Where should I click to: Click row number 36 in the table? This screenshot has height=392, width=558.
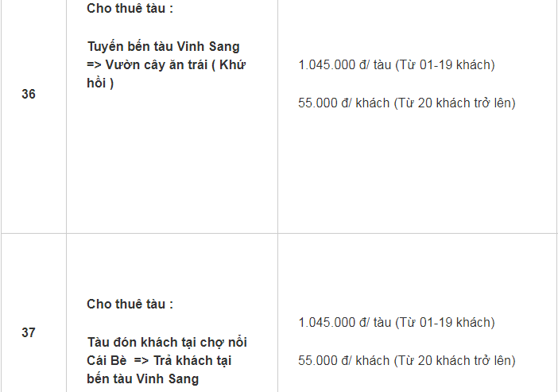pyautogui.click(x=29, y=94)
